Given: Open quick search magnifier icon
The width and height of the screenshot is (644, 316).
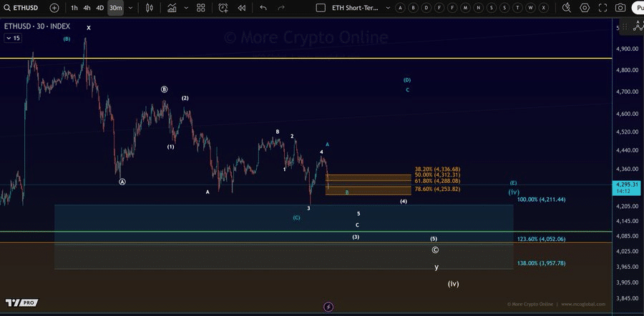Looking at the screenshot, I should 566,8.
